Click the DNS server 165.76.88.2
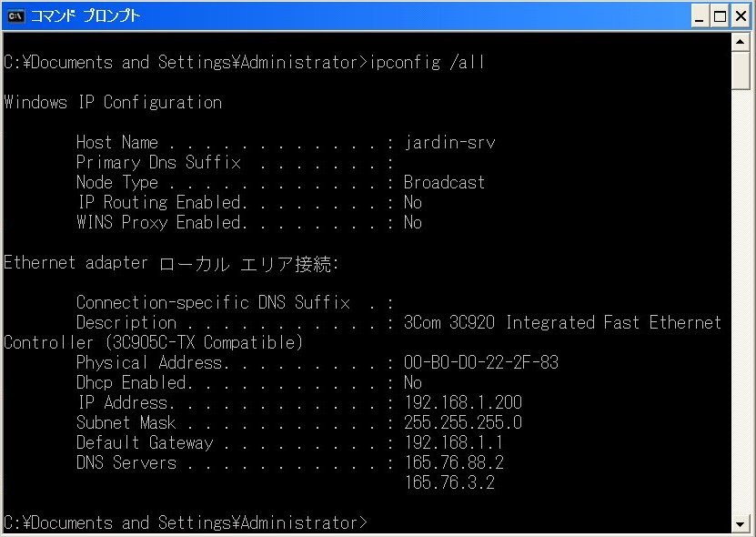The image size is (756, 537). (x=453, y=463)
